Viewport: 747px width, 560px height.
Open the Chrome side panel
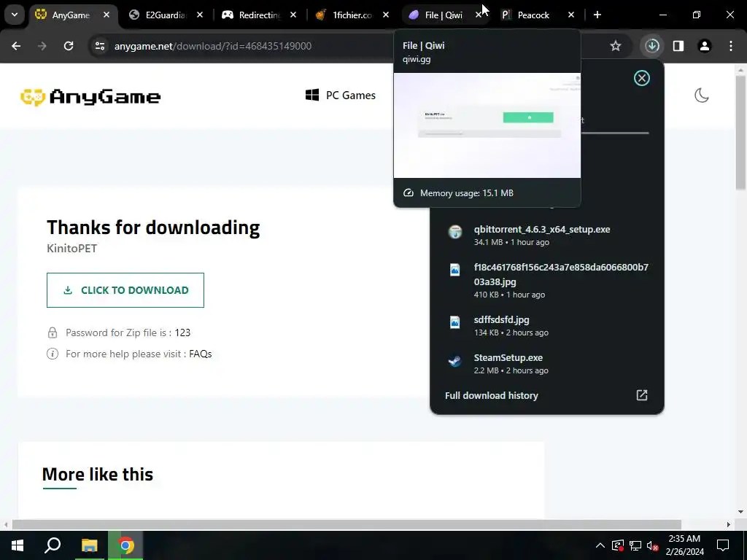[x=678, y=46]
